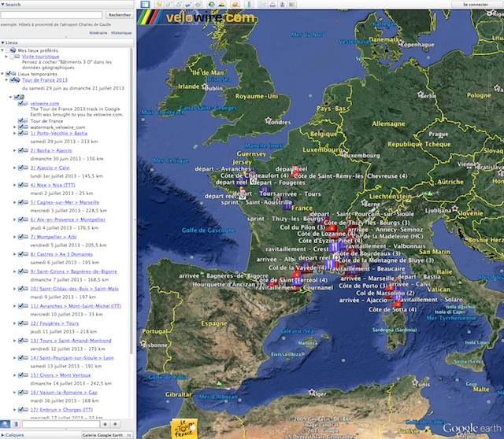The width and height of the screenshot is (504, 439).
Task: Click the Alger city star marker
Action: [312, 392]
